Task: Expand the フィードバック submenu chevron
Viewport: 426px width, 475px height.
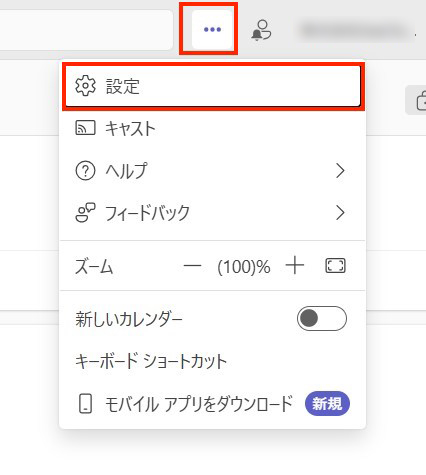Action: tap(340, 213)
